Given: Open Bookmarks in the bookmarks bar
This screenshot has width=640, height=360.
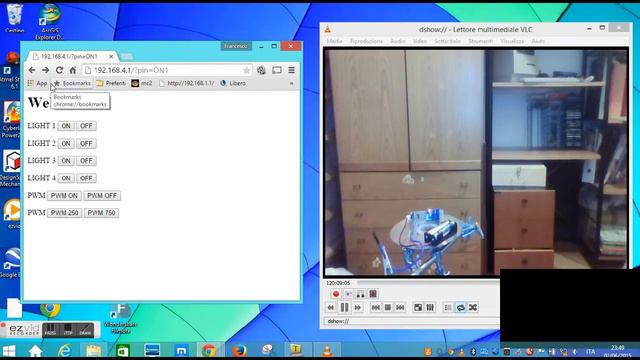Looking at the screenshot, I should 72,83.
